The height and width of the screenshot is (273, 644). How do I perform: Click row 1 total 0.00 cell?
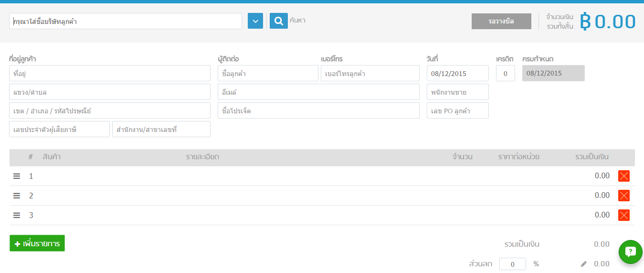(x=602, y=176)
